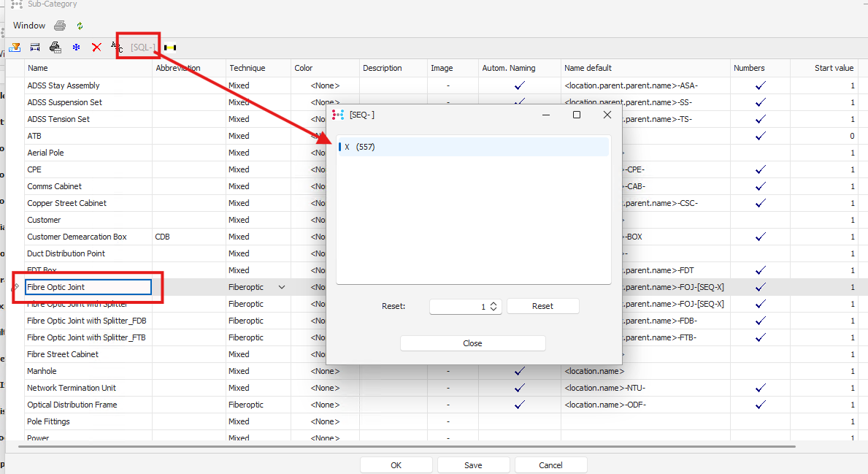Image resolution: width=868 pixels, height=474 pixels.
Task: Close the [SEQ-] dialog with X
Action: click(x=607, y=115)
